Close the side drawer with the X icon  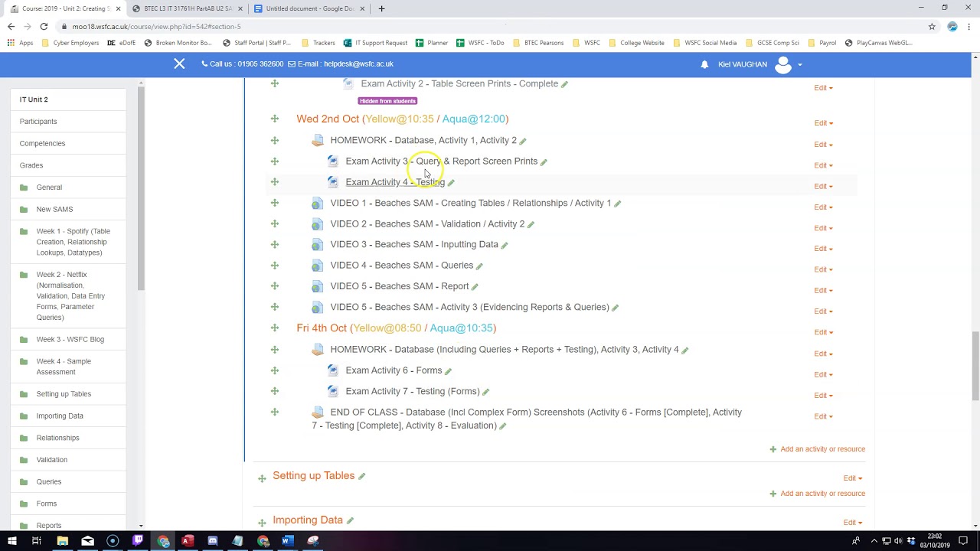(179, 64)
